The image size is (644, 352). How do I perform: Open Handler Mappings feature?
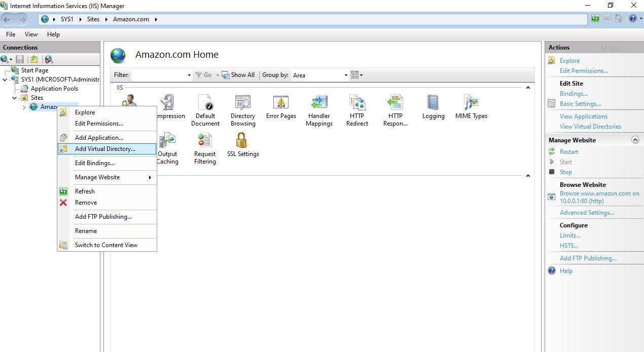click(319, 103)
